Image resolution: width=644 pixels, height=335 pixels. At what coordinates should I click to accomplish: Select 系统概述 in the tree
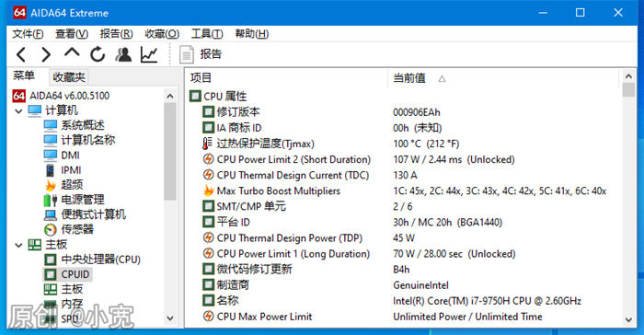(x=83, y=125)
